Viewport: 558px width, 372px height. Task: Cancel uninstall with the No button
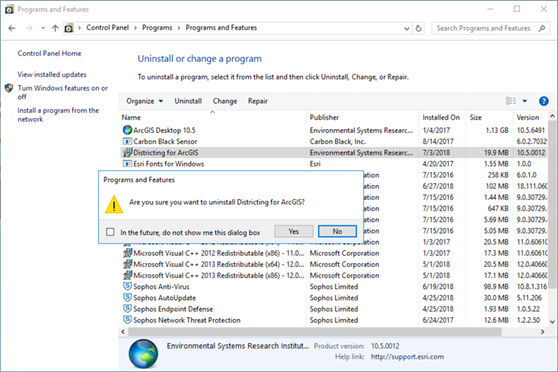click(337, 231)
